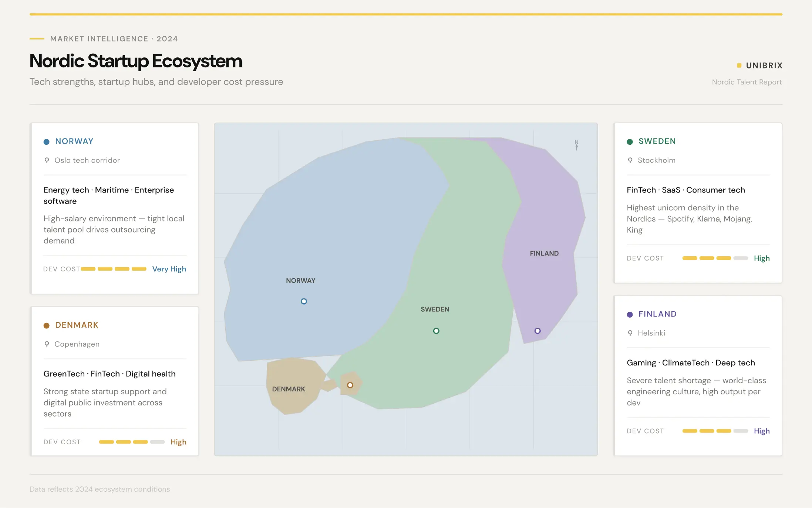The image size is (812, 508).
Task: Click 'Oslo tech corridor' hub text
Action: pyautogui.click(x=87, y=160)
